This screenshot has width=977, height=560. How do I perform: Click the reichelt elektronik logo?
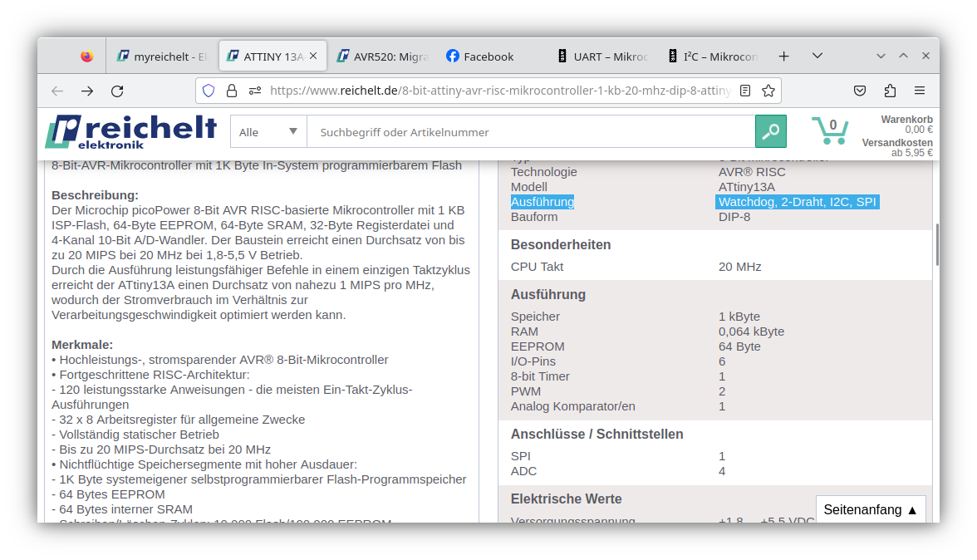pyautogui.click(x=131, y=131)
